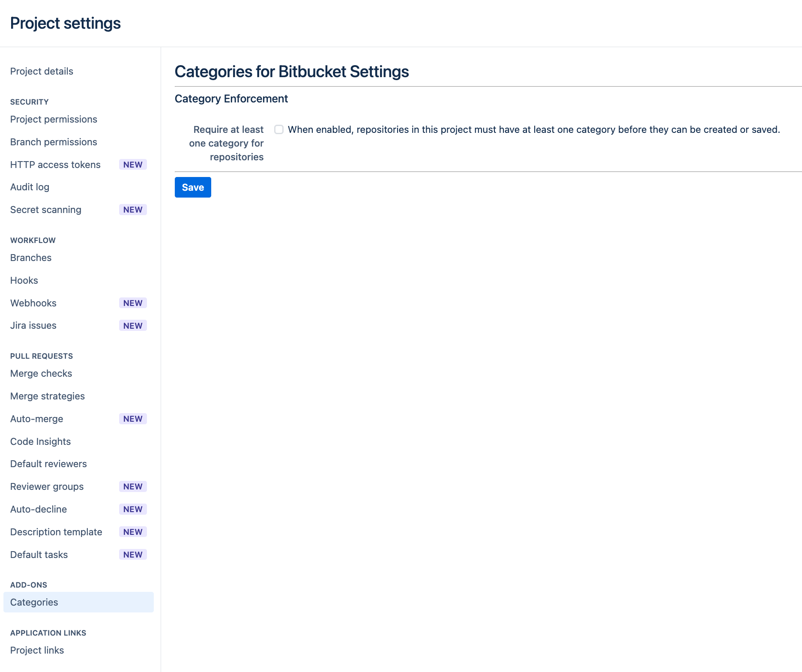Open Reviewer groups settings
The image size is (802, 672).
(47, 486)
